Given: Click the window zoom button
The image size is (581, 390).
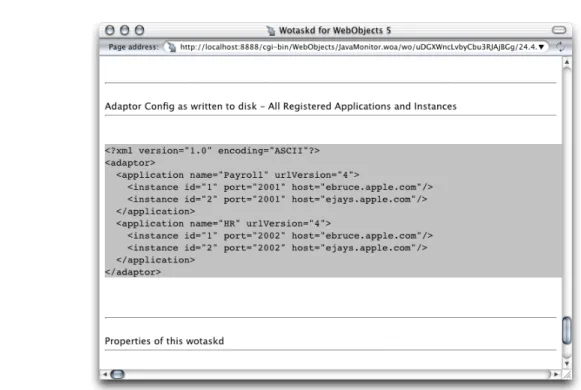Looking at the screenshot, I should [x=139, y=30].
